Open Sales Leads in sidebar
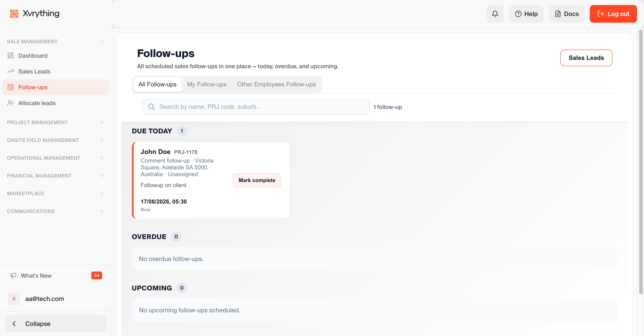The height and width of the screenshot is (336, 644). [x=56, y=71]
